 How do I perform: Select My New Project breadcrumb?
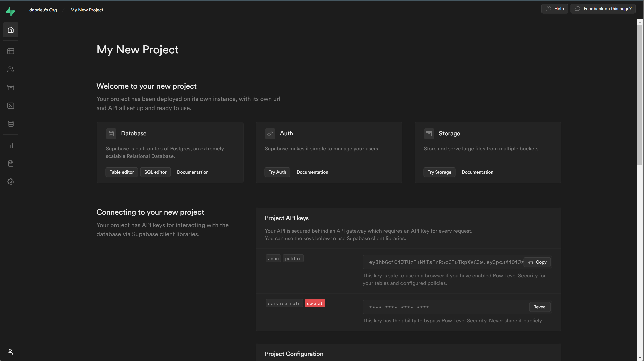(87, 10)
